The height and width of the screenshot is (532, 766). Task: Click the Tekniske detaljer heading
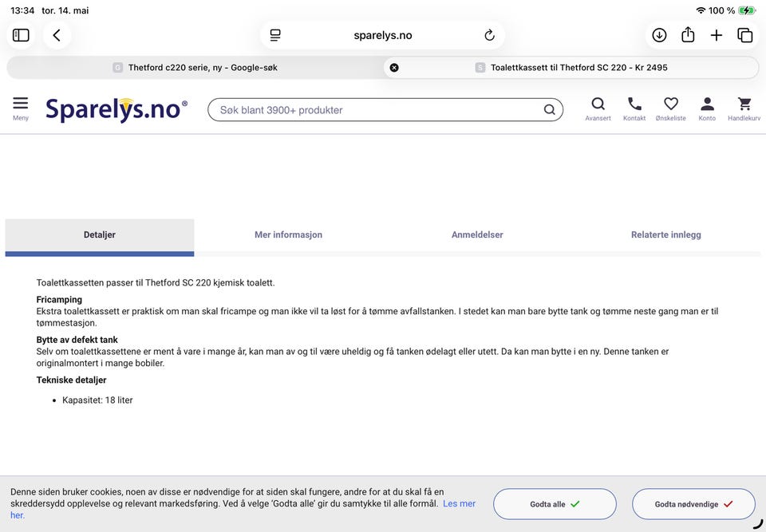coord(71,380)
